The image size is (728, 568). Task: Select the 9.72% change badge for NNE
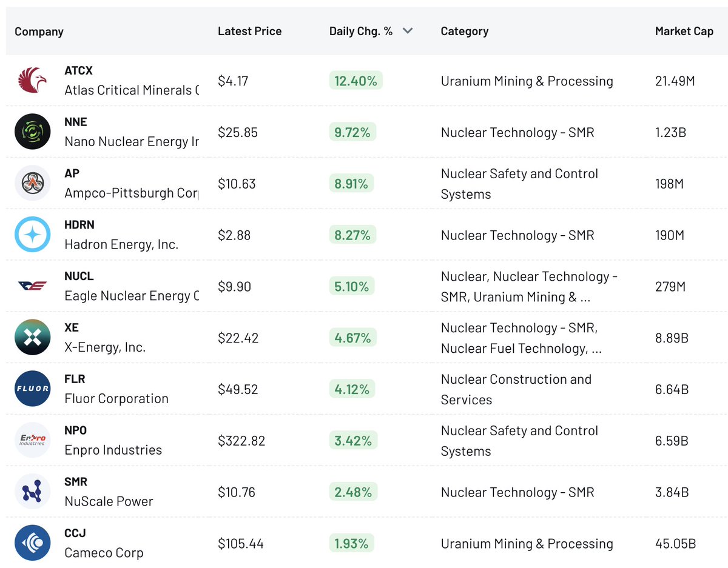click(x=352, y=132)
